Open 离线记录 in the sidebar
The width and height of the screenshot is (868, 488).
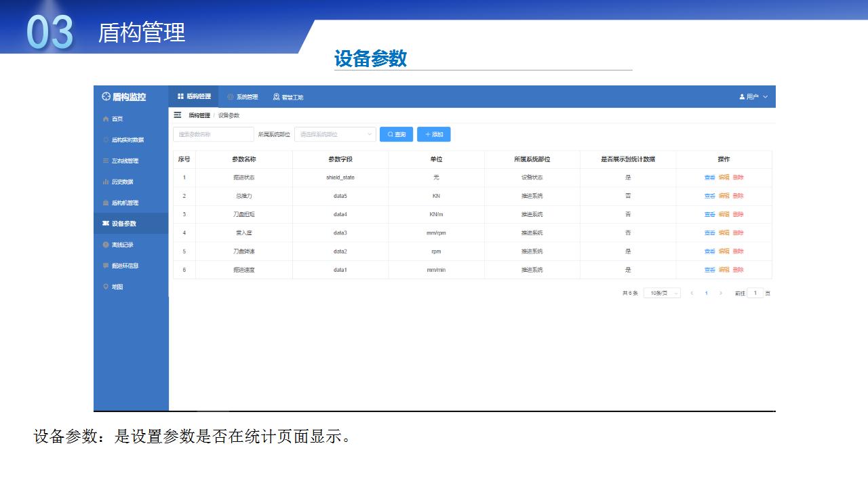pyautogui.click(x=122, y=245)
